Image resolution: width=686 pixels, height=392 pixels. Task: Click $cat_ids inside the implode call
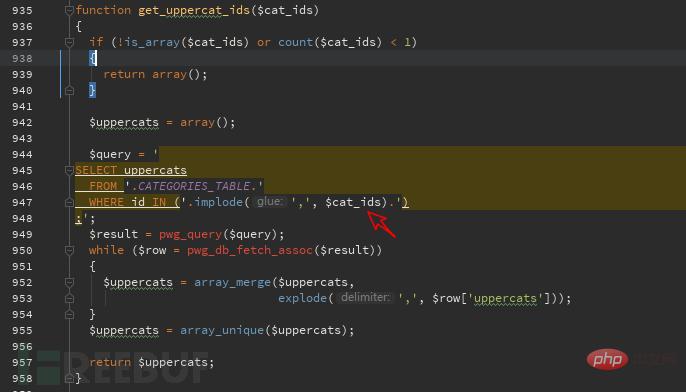pos(353,202)
